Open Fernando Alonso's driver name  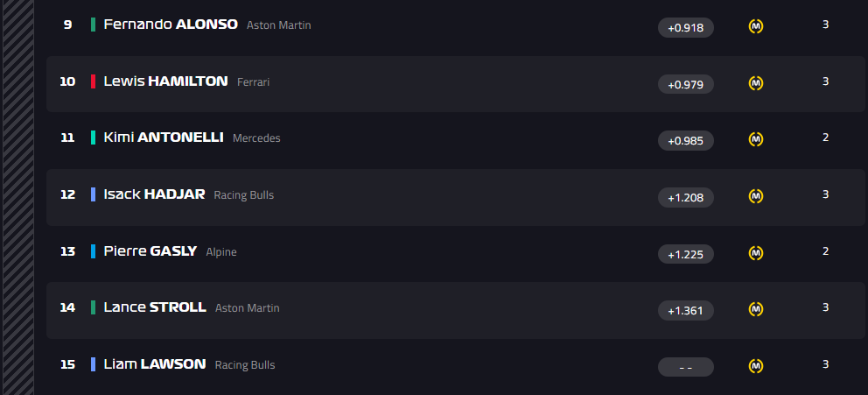point(170,25)
